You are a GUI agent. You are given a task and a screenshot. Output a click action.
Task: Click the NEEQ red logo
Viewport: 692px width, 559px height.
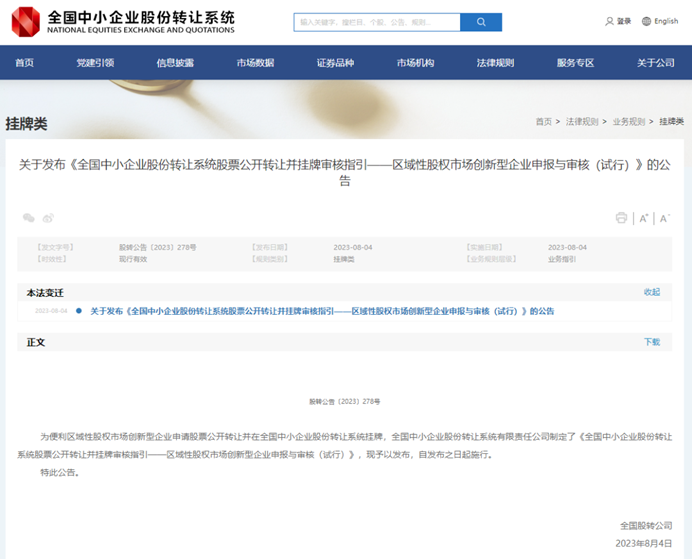26,22
